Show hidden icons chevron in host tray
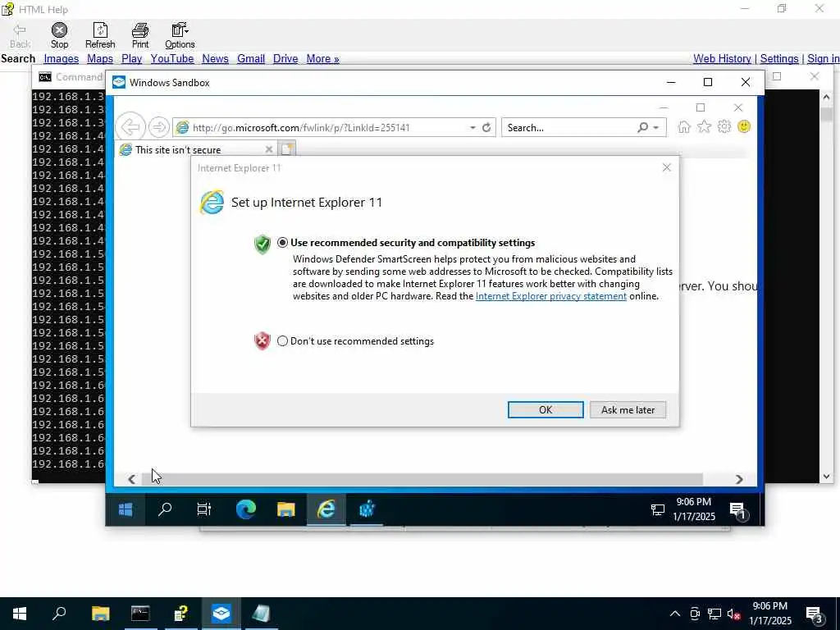The height and width of the screenshot is (630, 840). (675, 614)
